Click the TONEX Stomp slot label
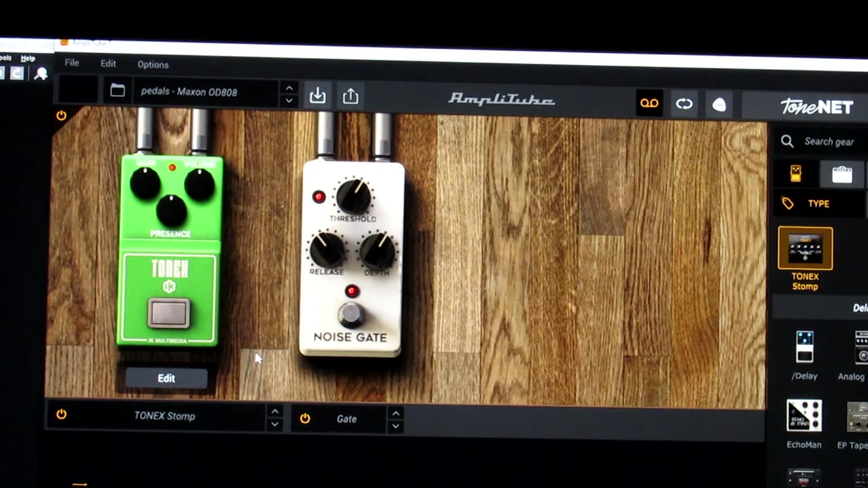The width and height of the screenshot is (868, 488). pos(165,416)
